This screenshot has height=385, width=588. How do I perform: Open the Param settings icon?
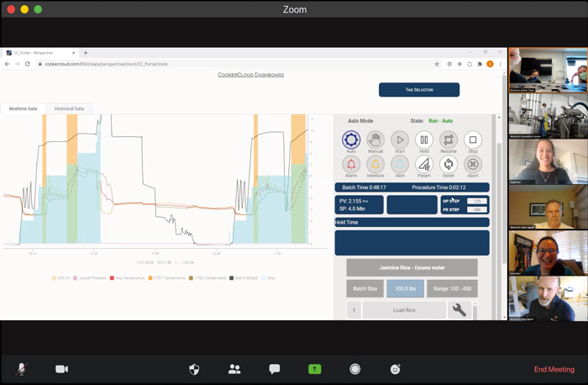tap(424, 165)
